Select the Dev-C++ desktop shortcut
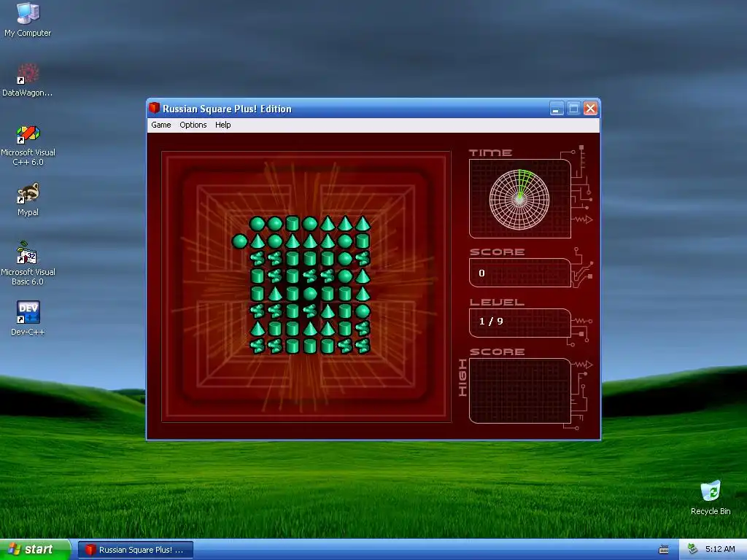747x560 pixels. [28, 319]
